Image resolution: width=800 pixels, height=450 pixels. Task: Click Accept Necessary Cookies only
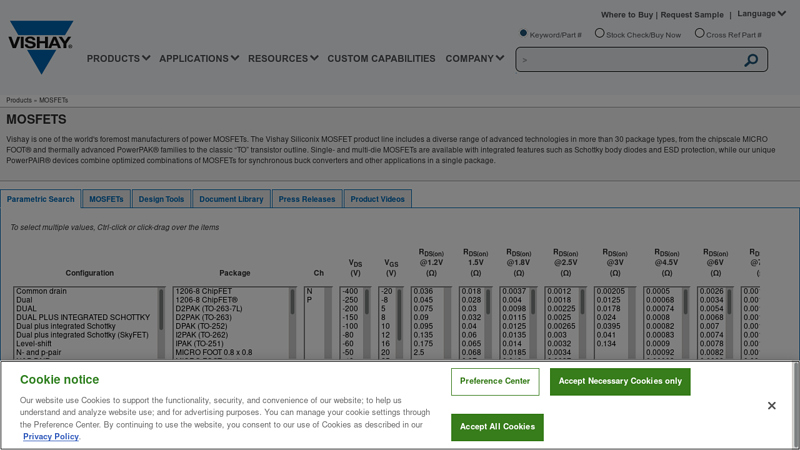[620, 382]
